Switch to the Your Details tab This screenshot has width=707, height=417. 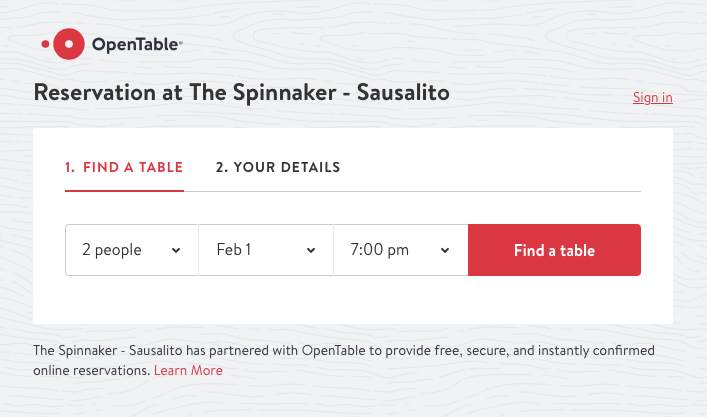click(278, 168)
